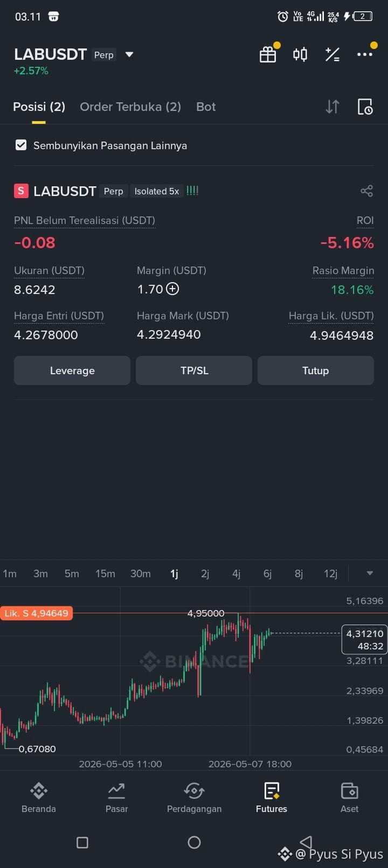Expand more chart timeframes arrow
The width and height of the screenshot is (388, 868).
(x=370, y=573)
